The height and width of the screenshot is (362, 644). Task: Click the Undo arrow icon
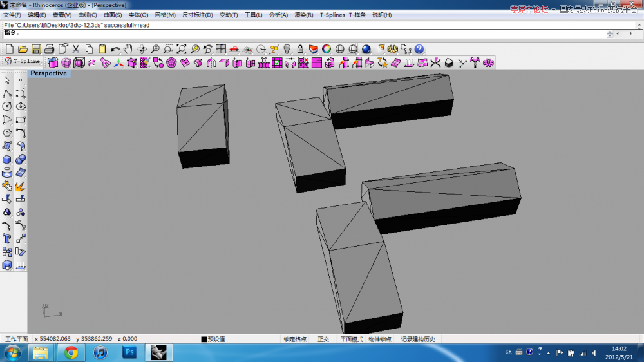(x=115, y=50)
